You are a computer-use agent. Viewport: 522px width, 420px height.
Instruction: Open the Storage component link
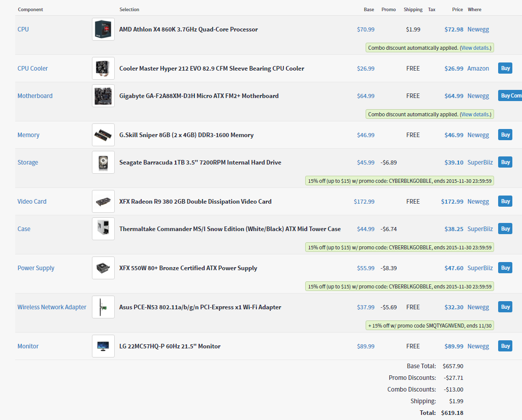(x=27, y=162)
